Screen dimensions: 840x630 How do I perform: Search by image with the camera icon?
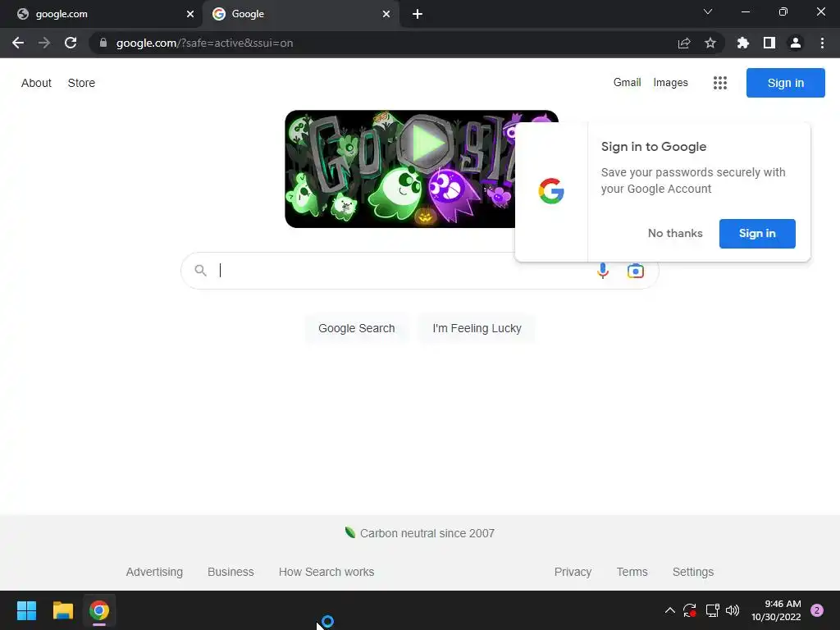tap(636, 271)
